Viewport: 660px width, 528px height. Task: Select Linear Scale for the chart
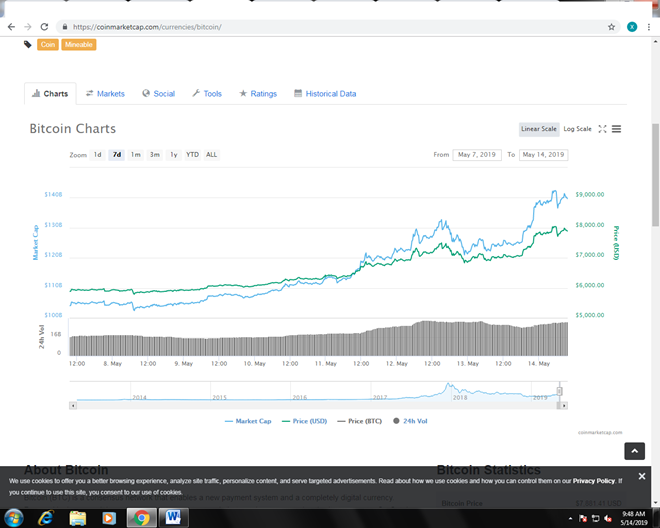tap(539, 129)
